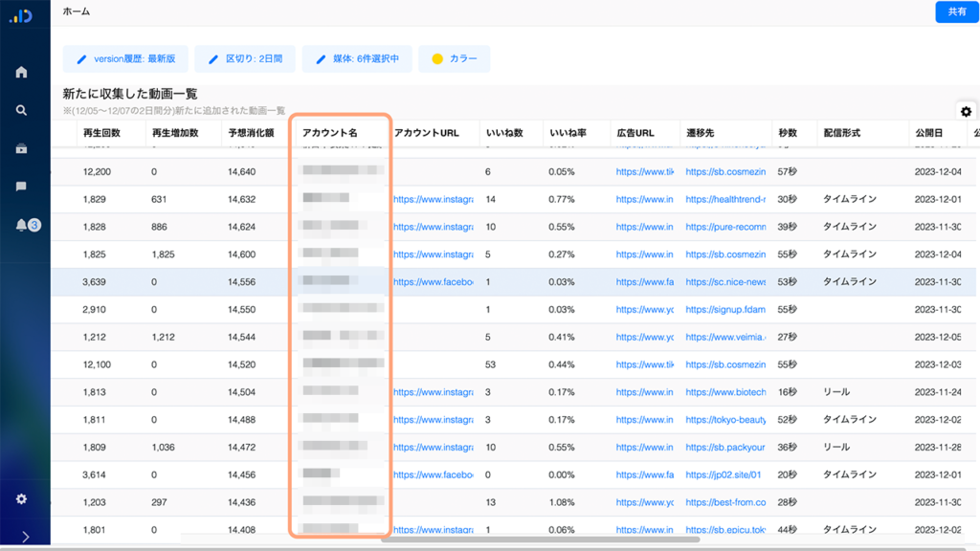Expand the sidebar with the chevron arrow
The image size is (980, 551).
click(25, 537)
